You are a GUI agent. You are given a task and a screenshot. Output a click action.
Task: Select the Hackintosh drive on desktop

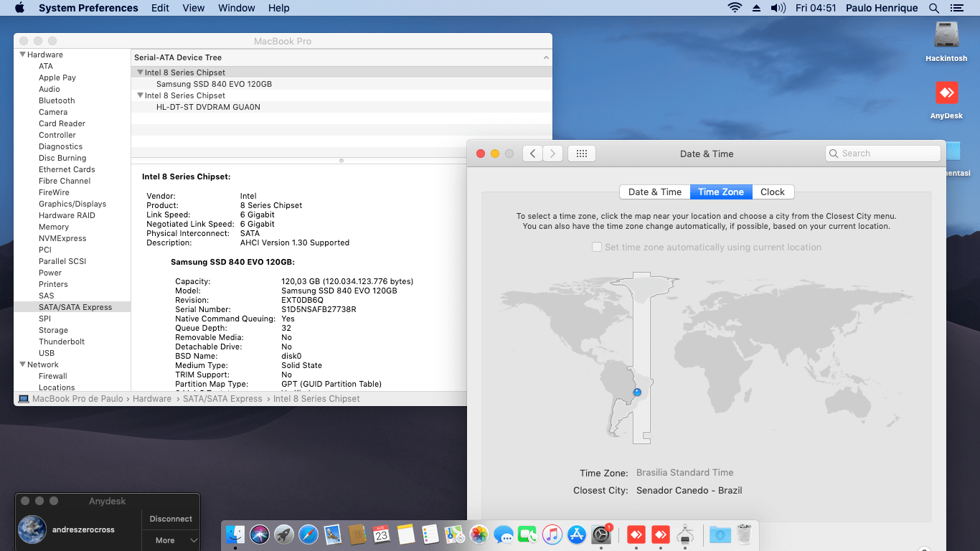[x=946, y=35]
